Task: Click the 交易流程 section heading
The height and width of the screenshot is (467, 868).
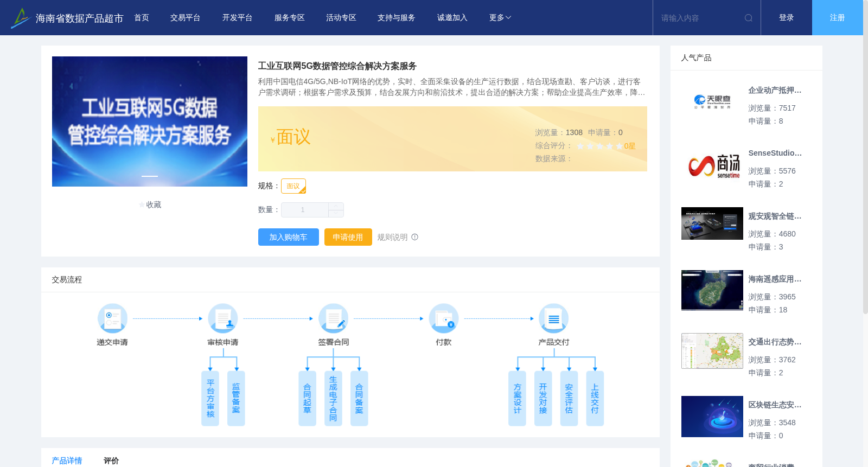Action: (x=67, y=280)
